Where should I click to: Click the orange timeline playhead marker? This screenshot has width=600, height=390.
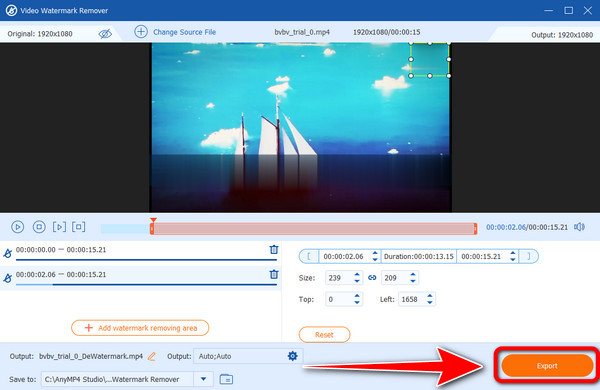pos(153,220)
